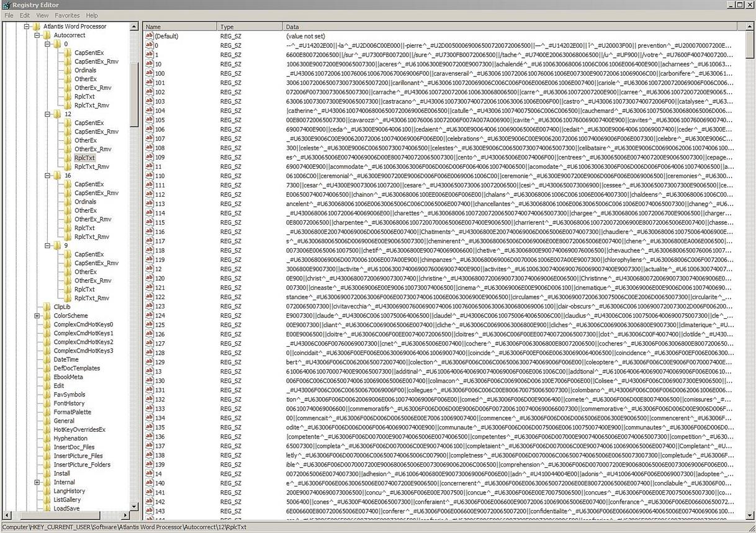Select the InsertDoc_Files key
The height and width of the screenshot is (533, 756).
click(74, 447)
